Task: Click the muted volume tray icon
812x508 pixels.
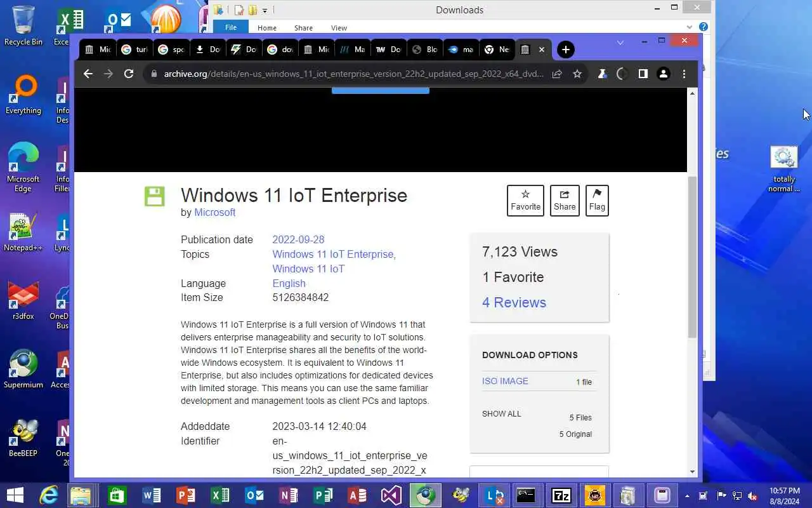Action: 752,495
